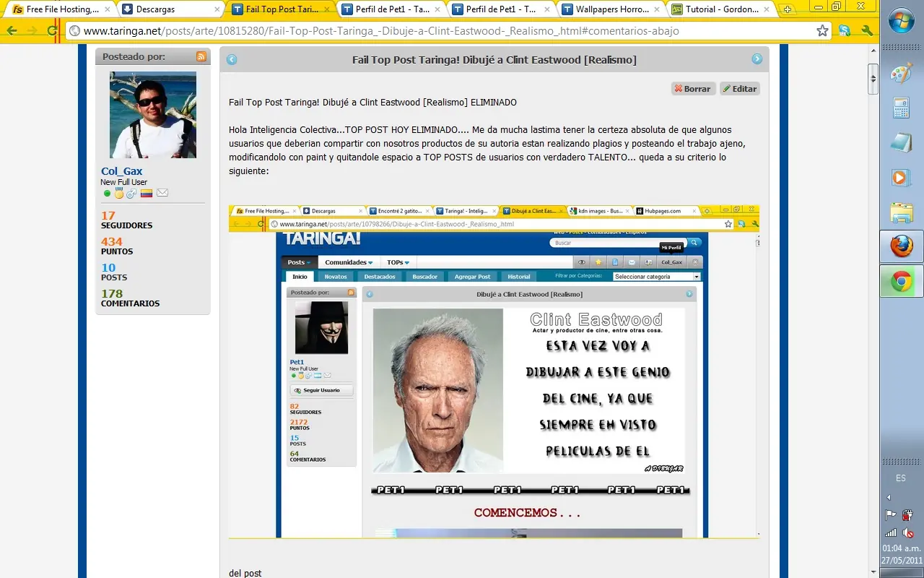
Task: Click the extension icon beside the bookmark star
Action: pos(845,31)
